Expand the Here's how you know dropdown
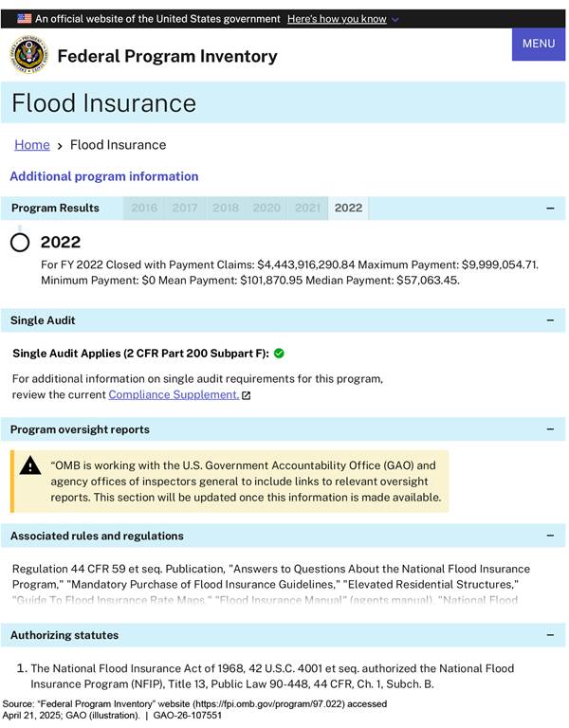The width and height of the screenshot is (569, 728). pyautogui.click(x=343, y=19)
